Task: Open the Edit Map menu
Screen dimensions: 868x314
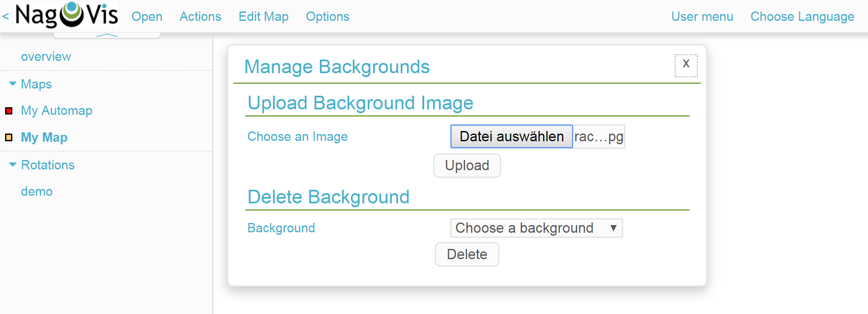Action: [264, 17]
